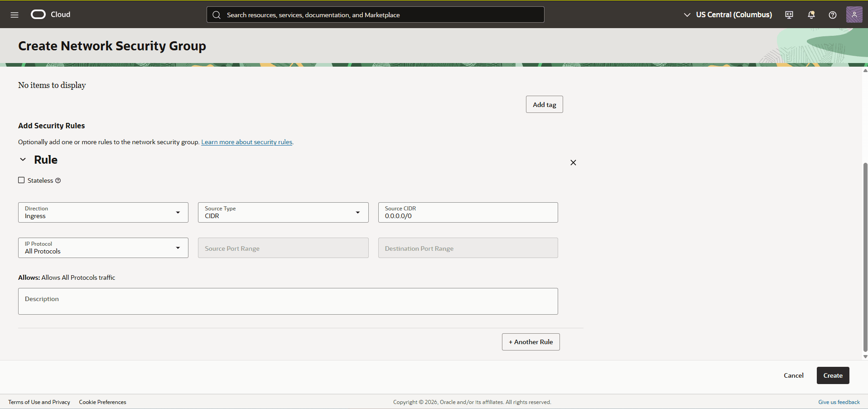Remove the rule with the X icon
The image size is (868, 409).
point(573,162)
